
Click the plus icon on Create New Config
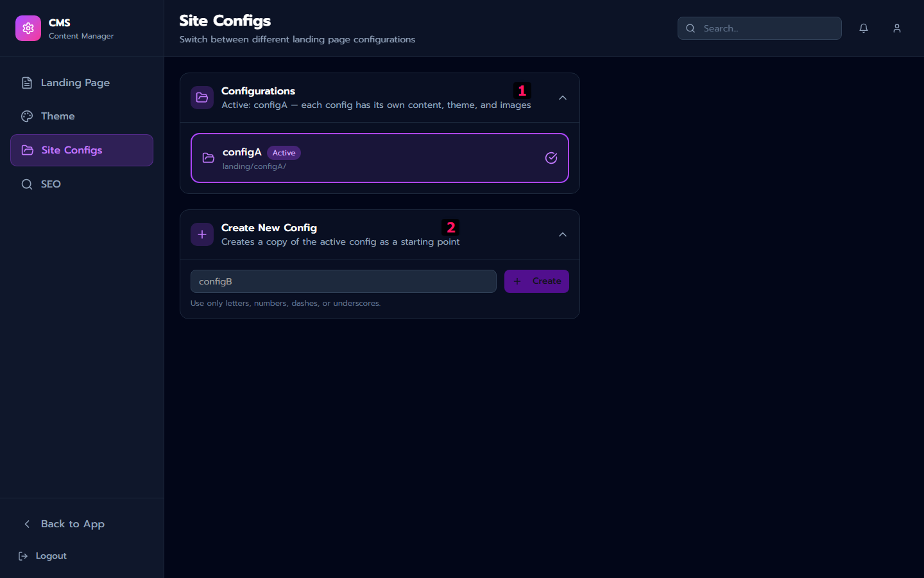point(202,234)
